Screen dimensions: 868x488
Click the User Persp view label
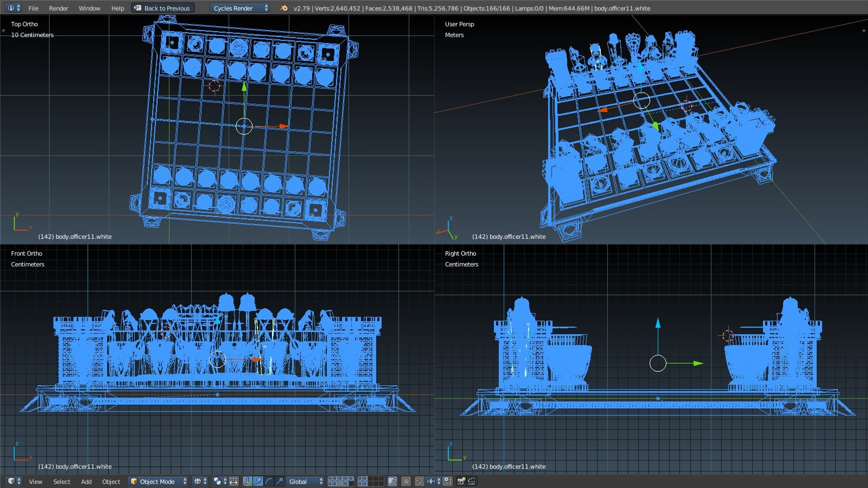[459, 24]
